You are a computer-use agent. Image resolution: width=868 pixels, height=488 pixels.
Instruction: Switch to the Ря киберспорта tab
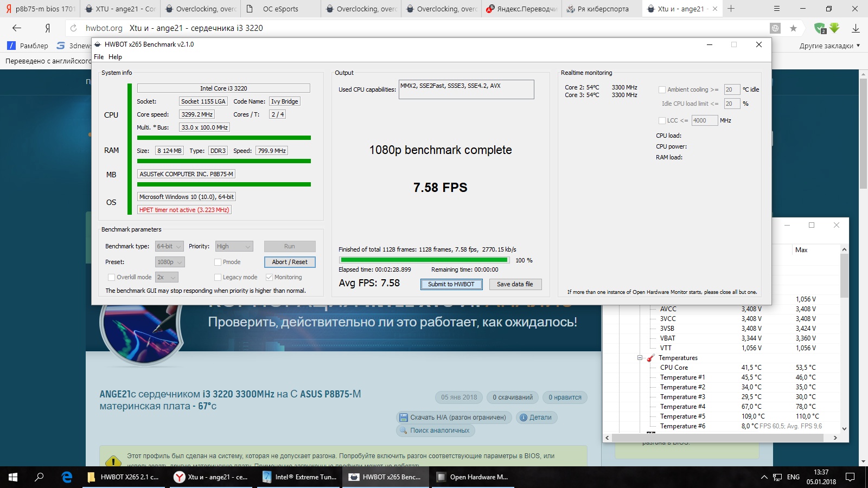click(602, 9)
